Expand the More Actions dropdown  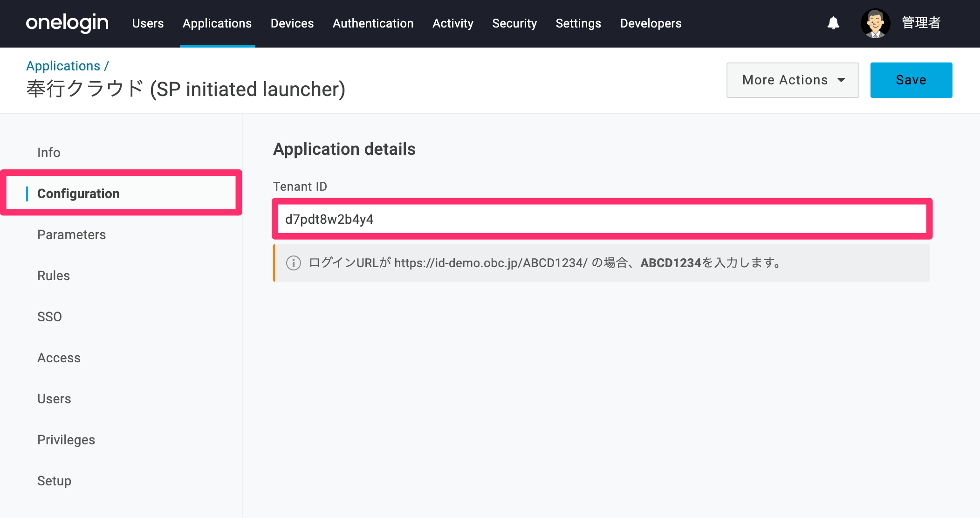[793, 80]
